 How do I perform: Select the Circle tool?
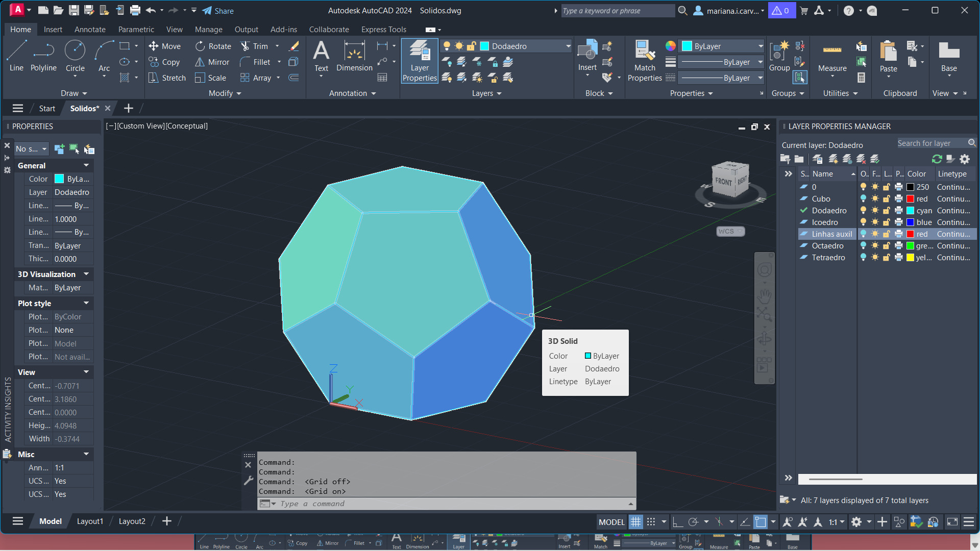[x=75, y=56]
